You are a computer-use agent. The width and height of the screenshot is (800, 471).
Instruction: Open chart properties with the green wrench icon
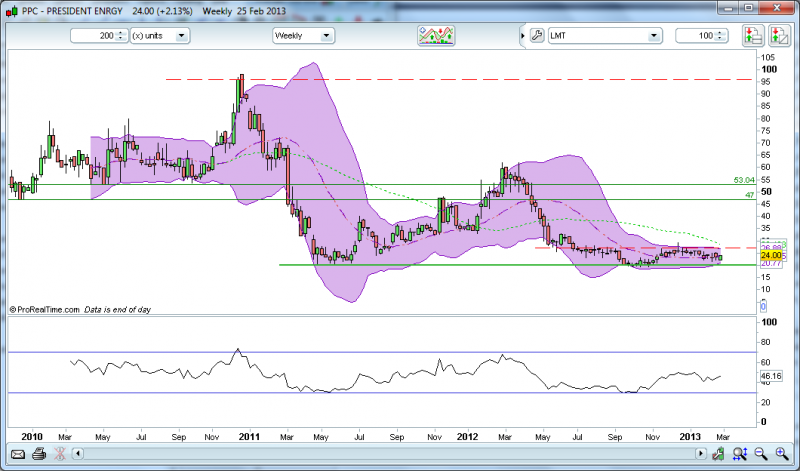[718, 453]
